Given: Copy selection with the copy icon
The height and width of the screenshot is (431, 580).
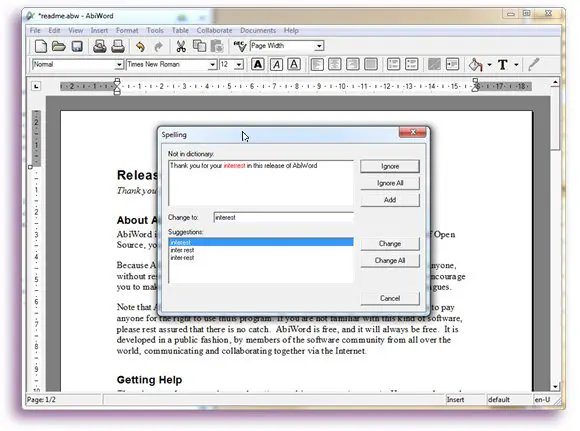Looking at the screenshot, I should 199,46.
